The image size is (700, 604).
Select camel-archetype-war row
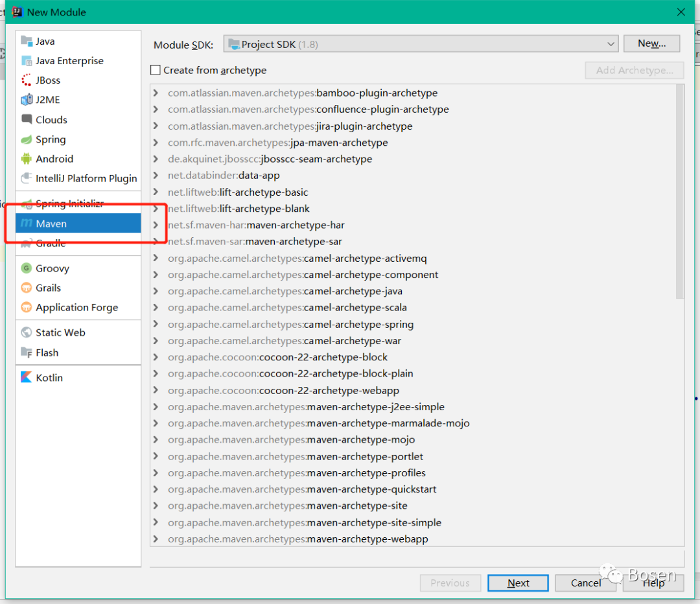[x=413, y=341]
